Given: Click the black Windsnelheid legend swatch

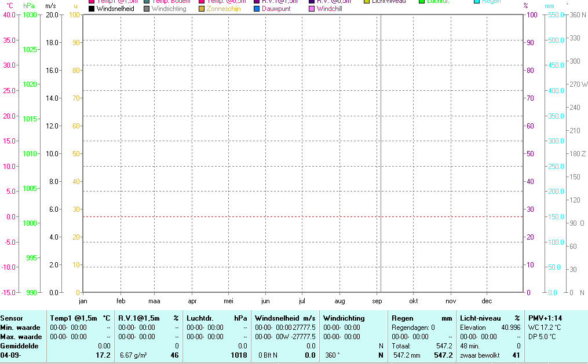Looking at the screenshot, I should 92,9.
